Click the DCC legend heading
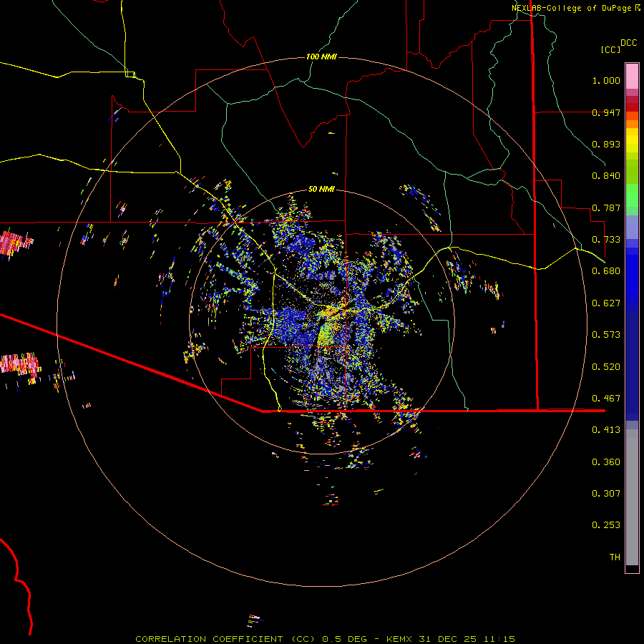 click(x=629, y=43)
